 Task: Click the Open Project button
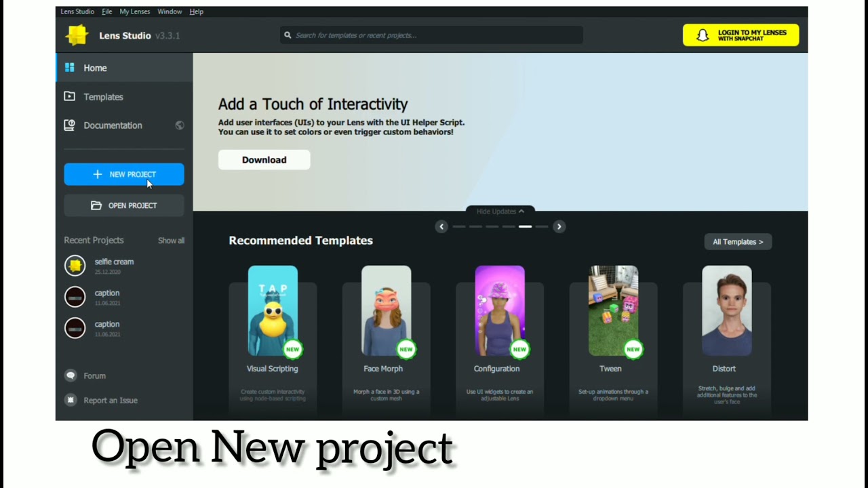[x=124, y=205]
